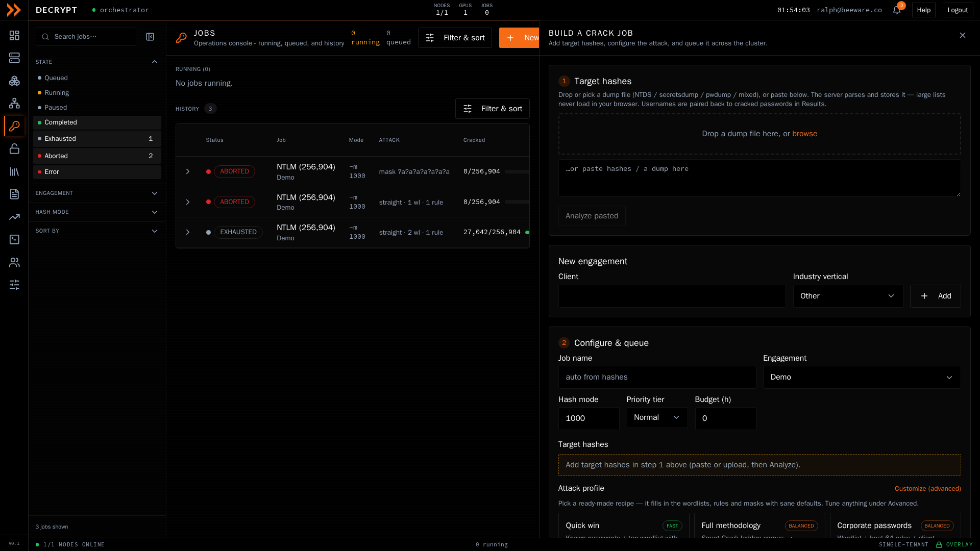Click Add next to Industry vertical

click(935, 296)
